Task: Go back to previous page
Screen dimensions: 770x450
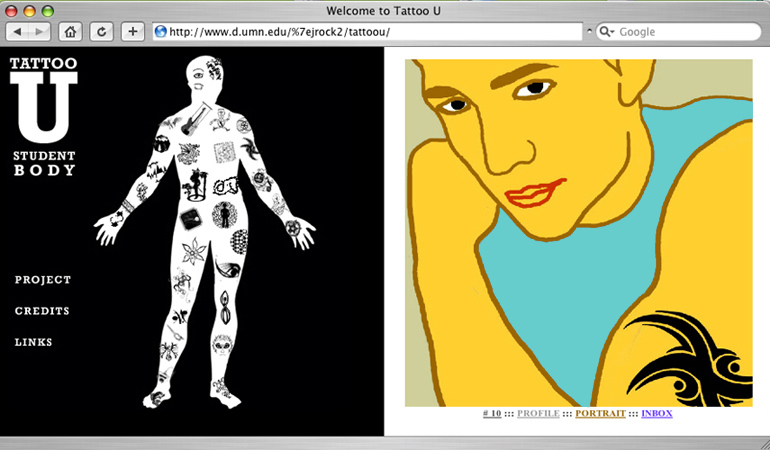Action: click(18, 32)
